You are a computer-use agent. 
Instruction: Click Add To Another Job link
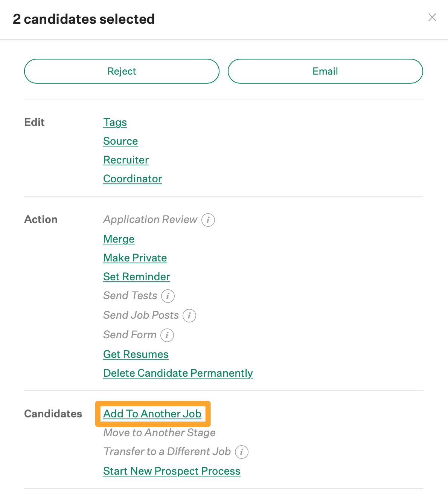coord(152,414)
